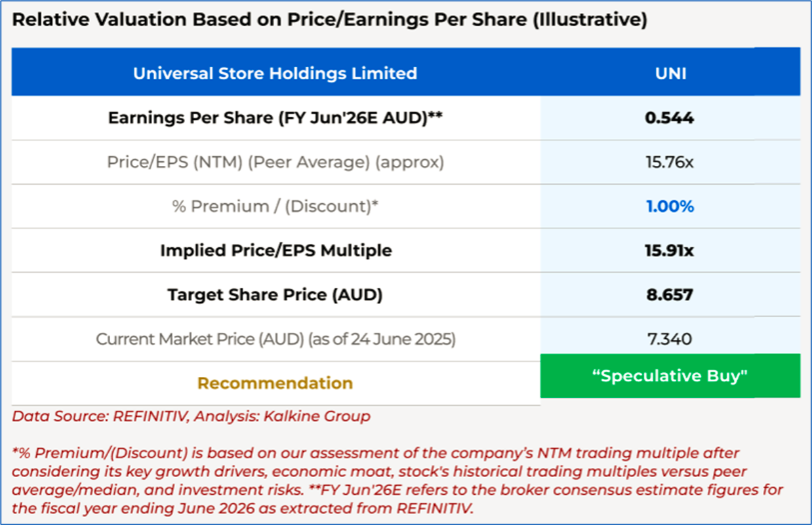Select the Recommendation row label
The width and height of the screenshot is (812, 525).
275,383
